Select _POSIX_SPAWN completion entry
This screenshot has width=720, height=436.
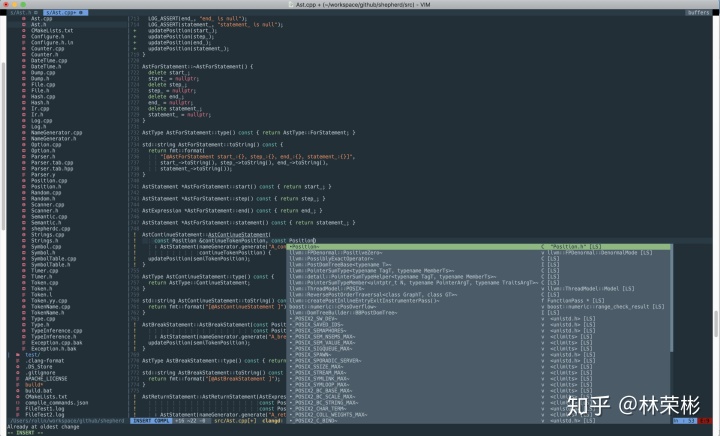click(x=479, y=355)
